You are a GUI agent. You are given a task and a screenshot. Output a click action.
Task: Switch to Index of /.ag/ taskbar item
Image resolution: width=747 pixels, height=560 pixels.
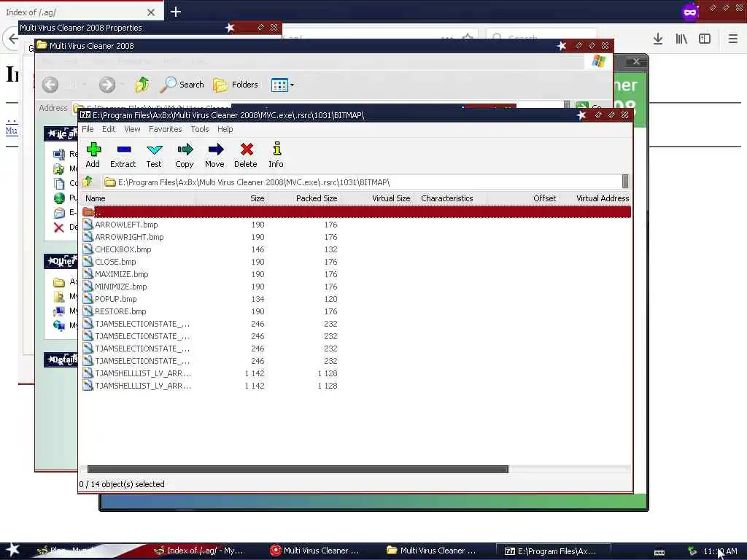click(x=201, y=551)
